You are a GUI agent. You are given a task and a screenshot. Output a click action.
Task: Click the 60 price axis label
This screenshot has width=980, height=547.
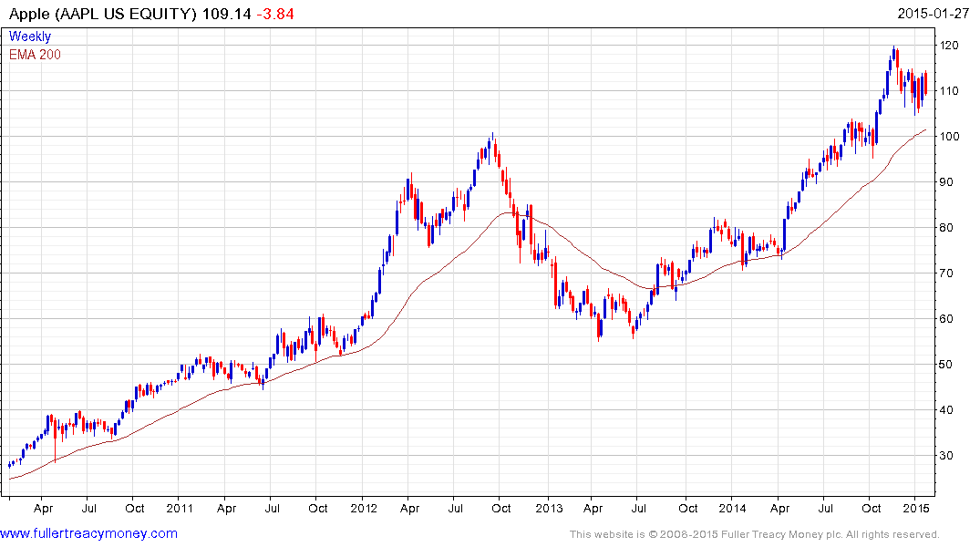pyautogui.click(x=946, y=319)
